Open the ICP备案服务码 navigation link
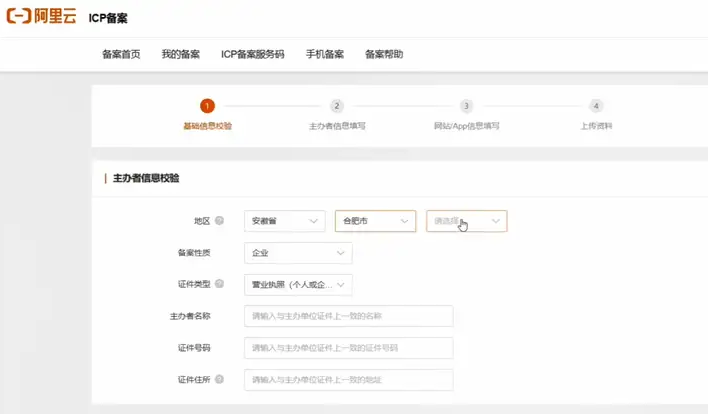Screen dimensions: 708x414 [x=253, y=54]
